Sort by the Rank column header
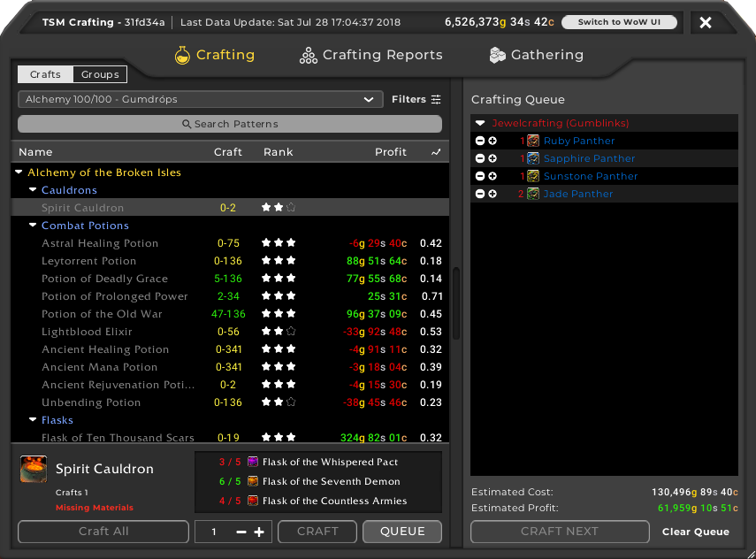 click(x=279, y=152)
